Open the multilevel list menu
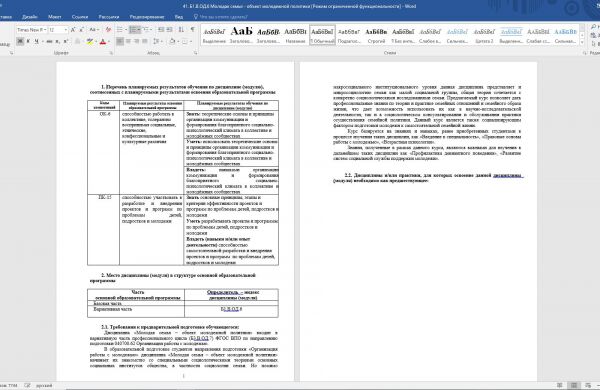This screenshot has height=390, width=600. 147,30
